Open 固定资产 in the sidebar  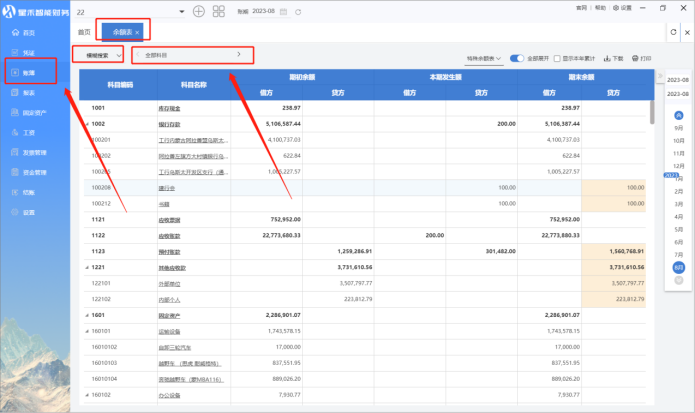[x=32, y=112]
